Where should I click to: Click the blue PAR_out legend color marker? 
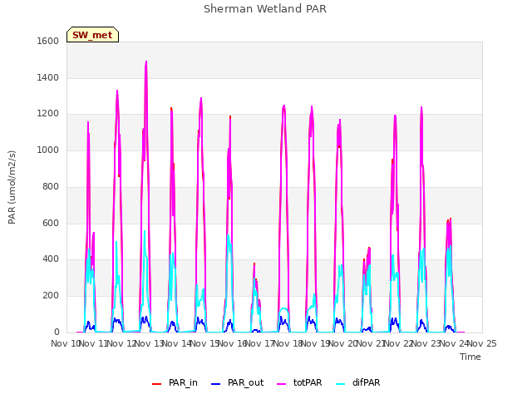(215, 384)
